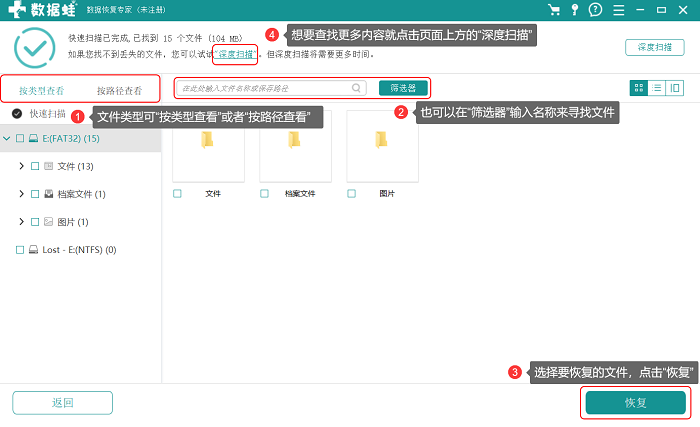Collapse the E:(FAT32) drive tree
The height and width of the screenshot is (427, 700).
[7, 138]
